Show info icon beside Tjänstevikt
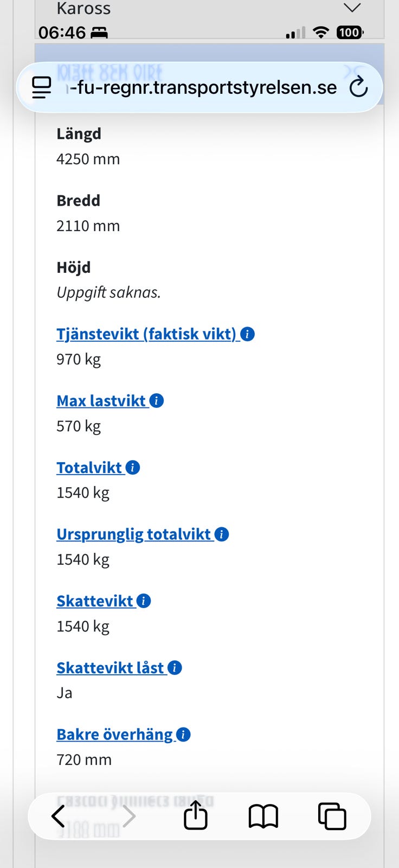Screen dimensions: 399x868 pyautogui.click(x=247, y=334)
